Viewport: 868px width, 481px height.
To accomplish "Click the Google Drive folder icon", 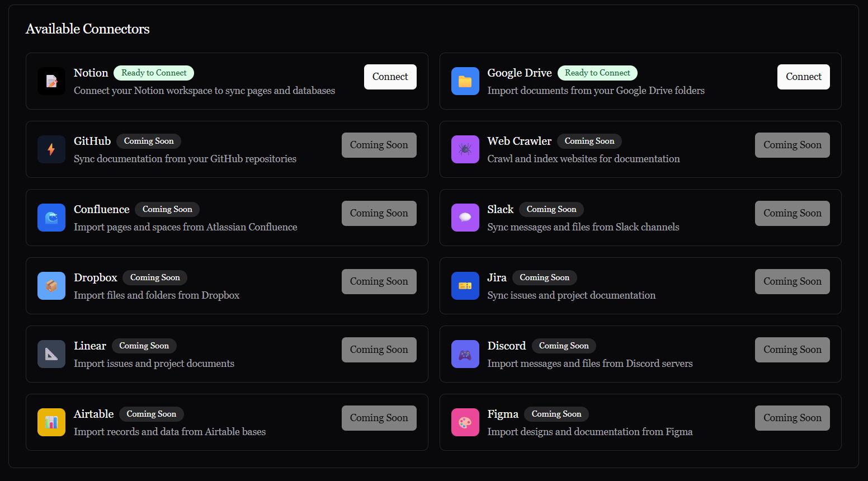I will click(x=465, y=81).
